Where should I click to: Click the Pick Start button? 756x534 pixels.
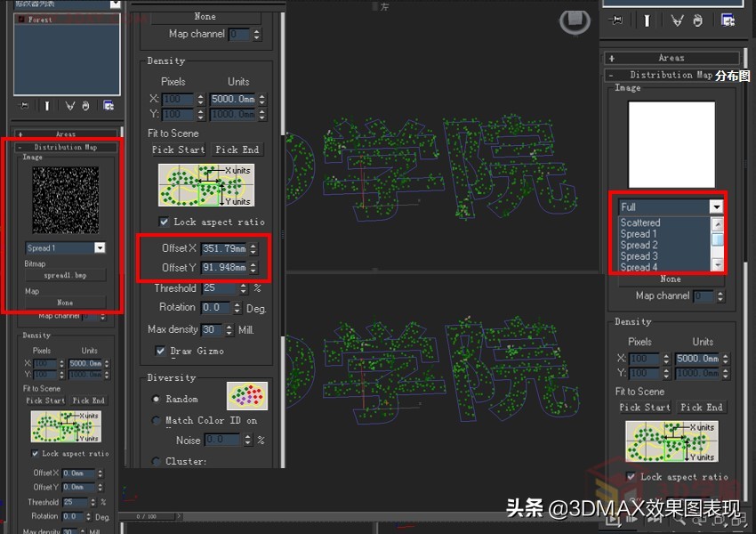(177, 150)
